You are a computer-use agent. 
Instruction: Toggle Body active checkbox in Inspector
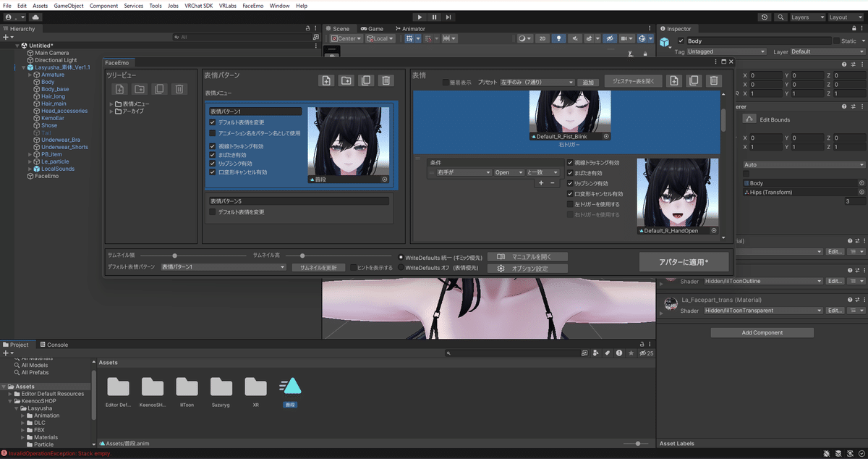click(x=681, y=41)
